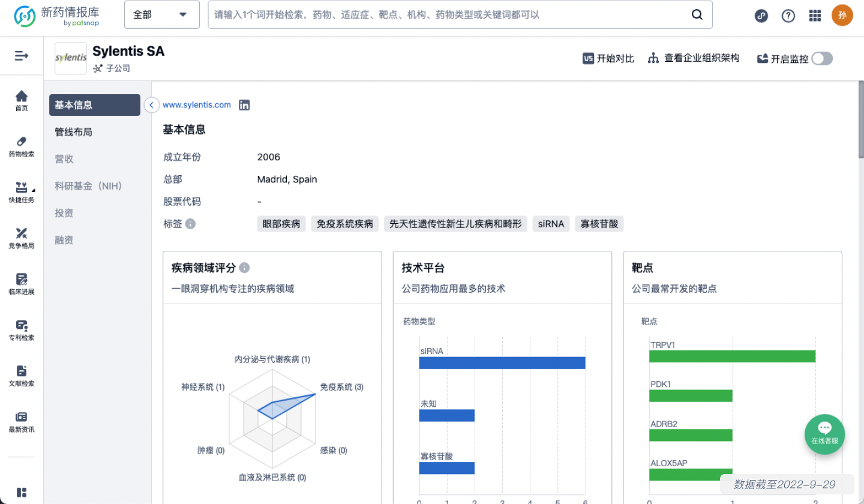The width and height of the screenshot is (864, 504).
Task: Click 开始对比 start comparison button
Action: 608,58
